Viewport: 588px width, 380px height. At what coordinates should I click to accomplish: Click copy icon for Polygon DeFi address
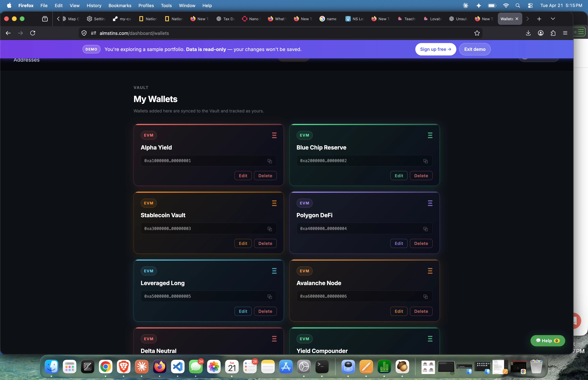click(425, 229)
